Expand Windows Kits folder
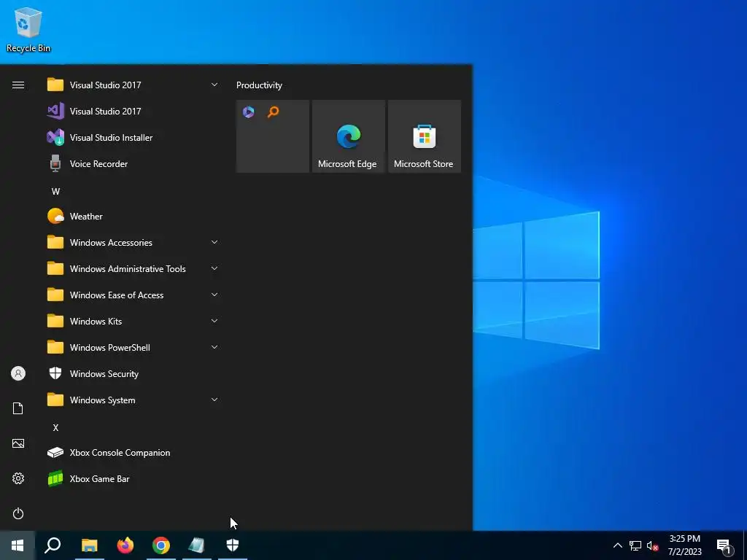 coord(133,322)
